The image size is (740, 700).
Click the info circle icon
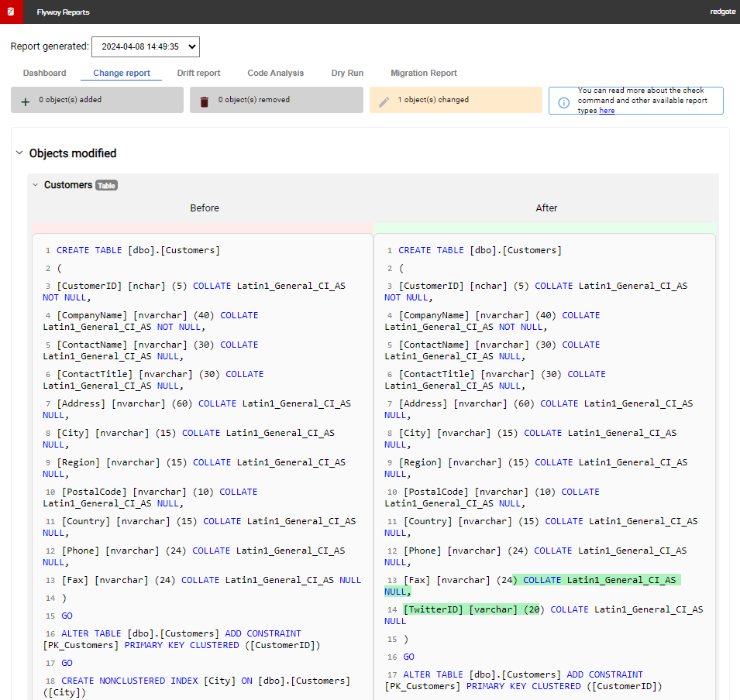(x=563, y=102)
